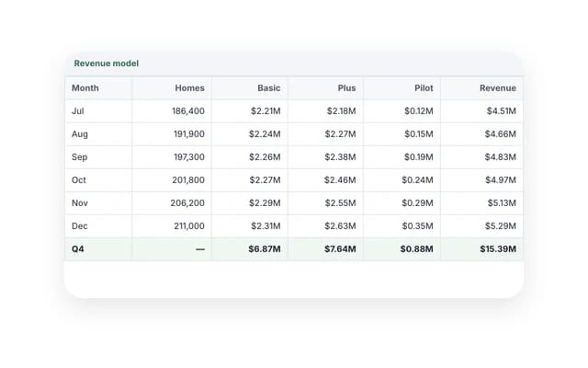
Task: Select the Plus column header
Action: point(346,88)
